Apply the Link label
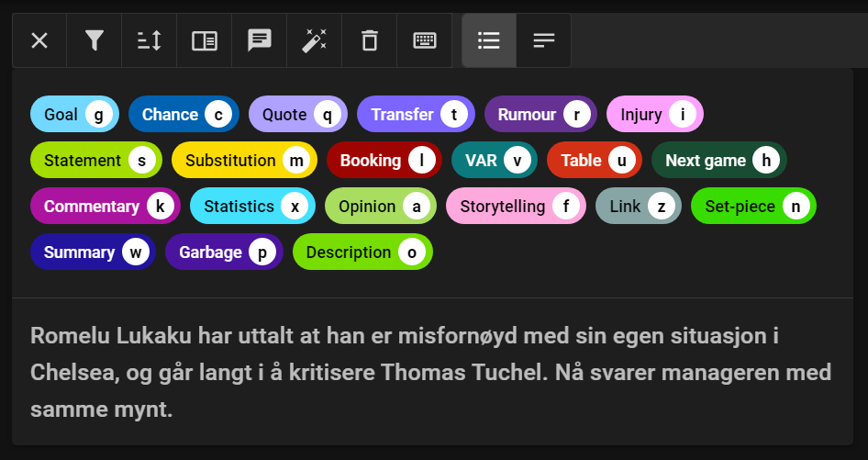The width and height of the screenshot is (868, 460). [x=639, y=207]
